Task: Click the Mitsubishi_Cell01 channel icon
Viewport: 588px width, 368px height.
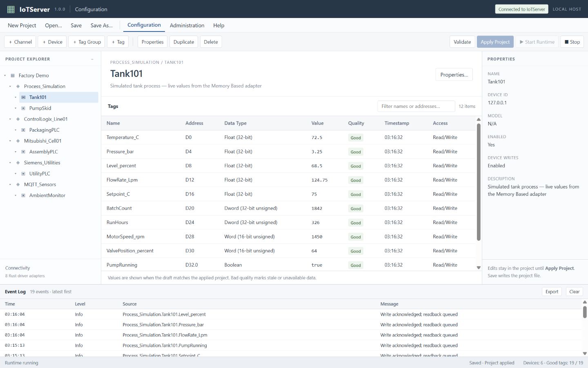Action: tap(18, 141)
